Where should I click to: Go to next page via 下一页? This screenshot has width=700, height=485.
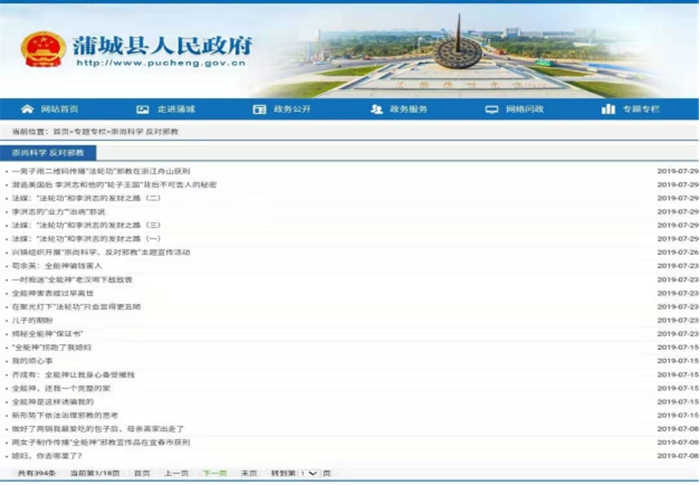(x=214, y=473)
